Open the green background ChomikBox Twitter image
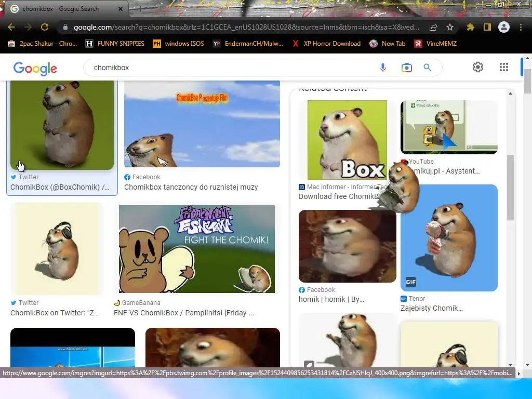 pyautogui.click(x=62, y=125)
